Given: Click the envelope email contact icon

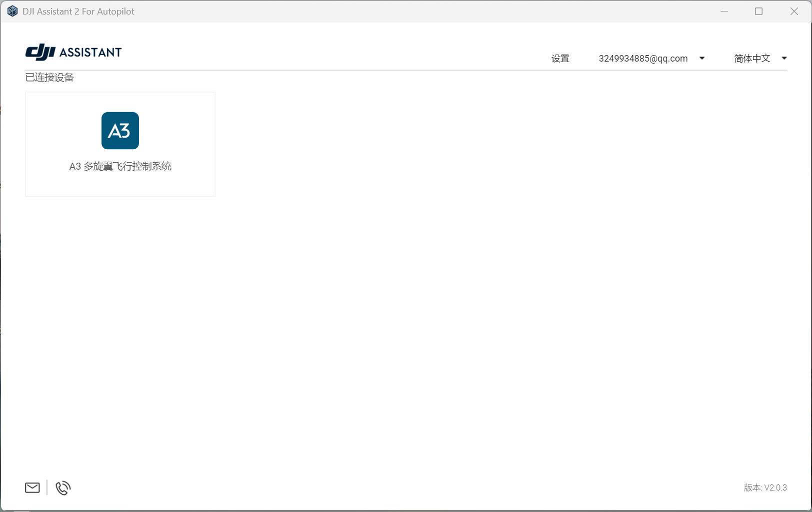Looking at the screenshot, I should pos(32,487).
